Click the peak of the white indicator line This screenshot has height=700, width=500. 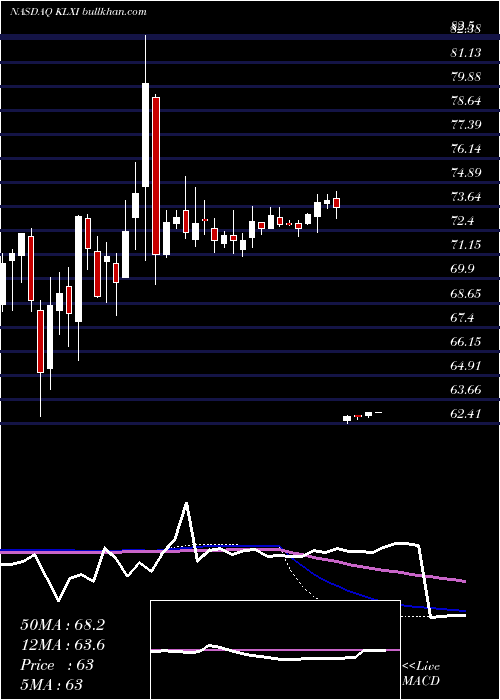tap(186, 504)
